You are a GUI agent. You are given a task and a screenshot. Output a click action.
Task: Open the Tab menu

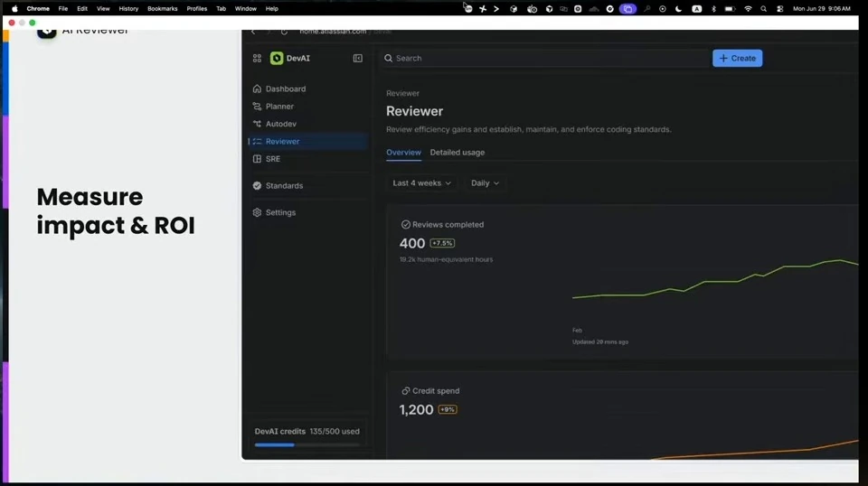pyautogui.click(x=221, y=9)
